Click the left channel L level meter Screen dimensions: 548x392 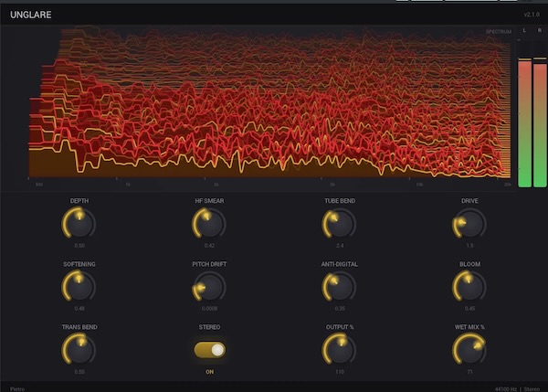(524, 123)
